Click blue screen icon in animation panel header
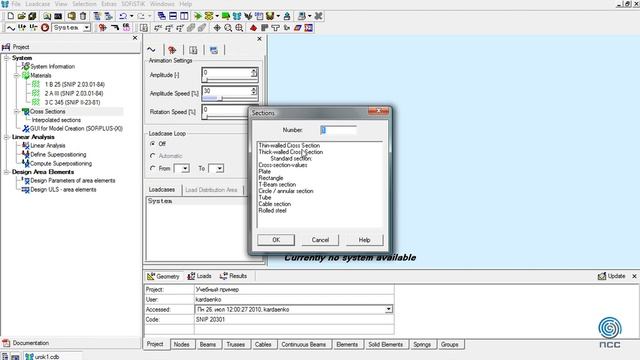 213,50
